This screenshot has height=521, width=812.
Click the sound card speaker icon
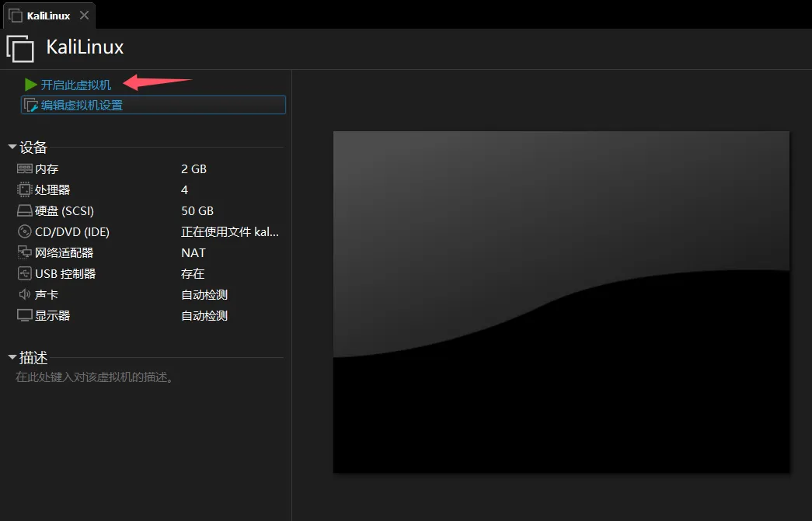(24, 294)
